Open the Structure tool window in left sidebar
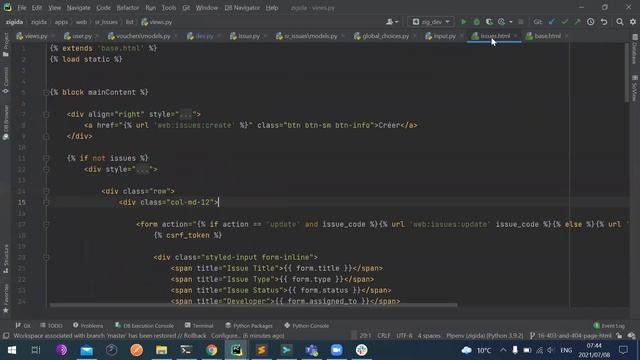The width and height of the screenshot is (640, 360). [x=6, y=259]
